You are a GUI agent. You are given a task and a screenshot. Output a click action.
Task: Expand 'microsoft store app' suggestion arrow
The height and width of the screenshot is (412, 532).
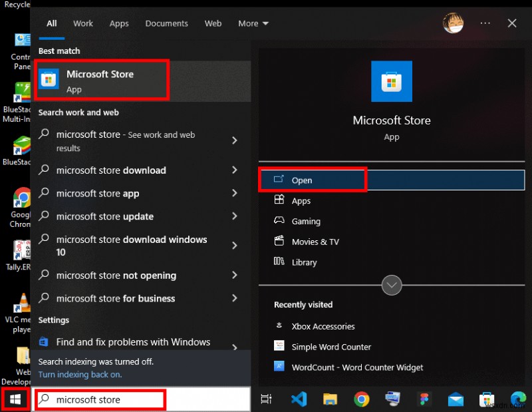(235, 193)
